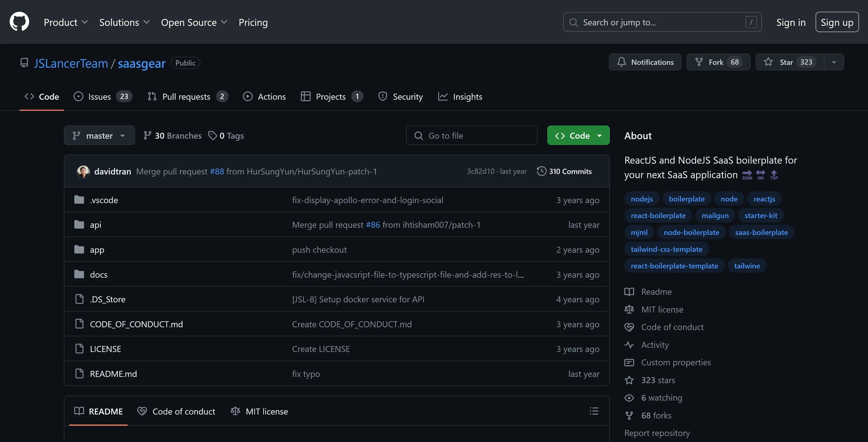Open the Product dropdown menu
Screen dimensions: 868x442
click(66, 22)
